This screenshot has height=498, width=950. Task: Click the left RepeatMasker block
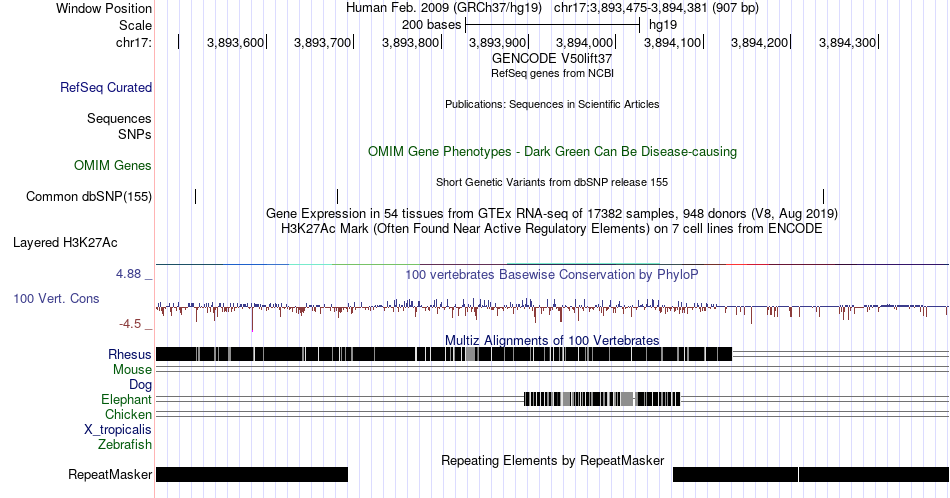click(252, 474)
